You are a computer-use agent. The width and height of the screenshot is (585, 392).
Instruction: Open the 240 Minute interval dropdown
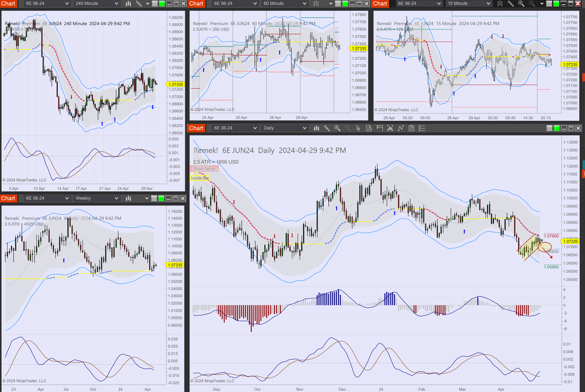(x=97, y=4)
